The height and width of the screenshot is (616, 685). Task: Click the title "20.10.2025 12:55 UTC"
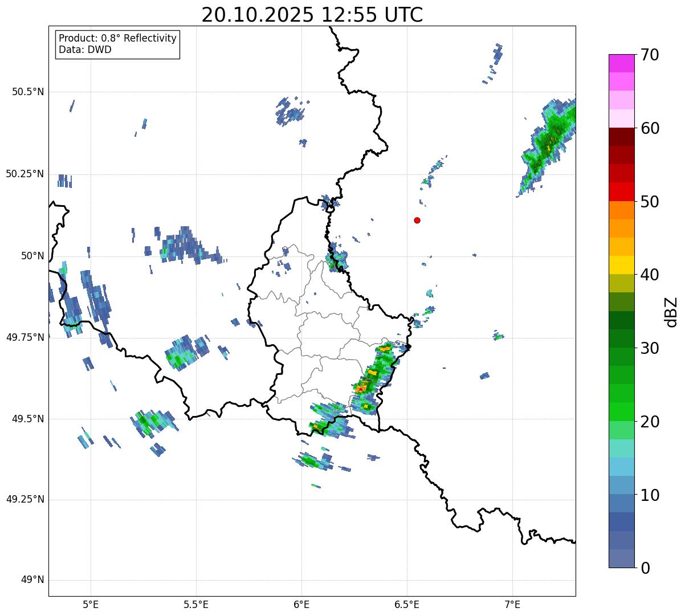(312, 15)
